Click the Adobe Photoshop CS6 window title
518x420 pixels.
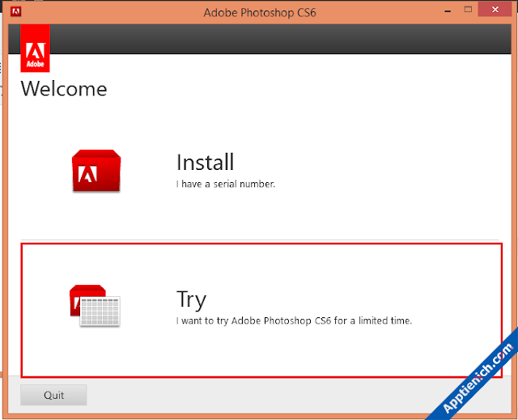coord(260,13)
